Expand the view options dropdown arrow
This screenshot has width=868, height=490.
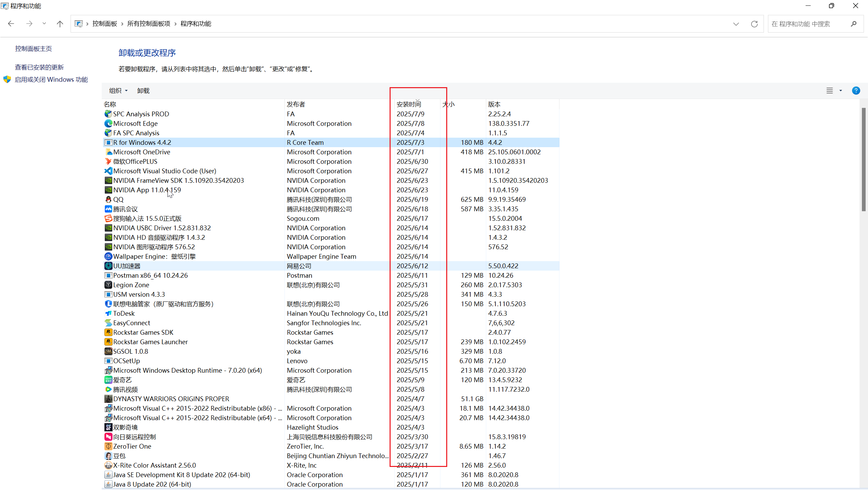[x=841, y=91]
